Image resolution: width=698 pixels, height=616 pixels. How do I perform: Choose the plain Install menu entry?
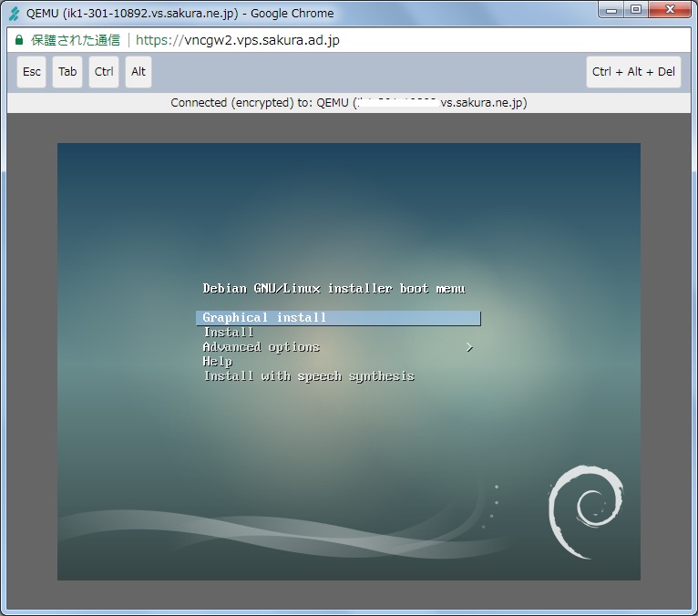[229, 333]
